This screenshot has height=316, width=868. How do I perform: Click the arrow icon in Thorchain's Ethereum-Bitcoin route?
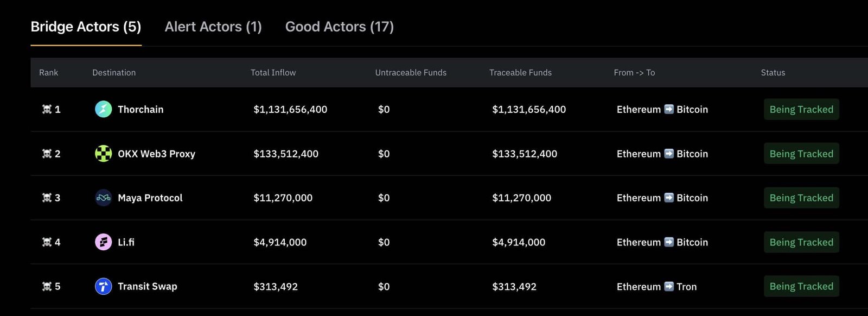click(x=669, y=109)
